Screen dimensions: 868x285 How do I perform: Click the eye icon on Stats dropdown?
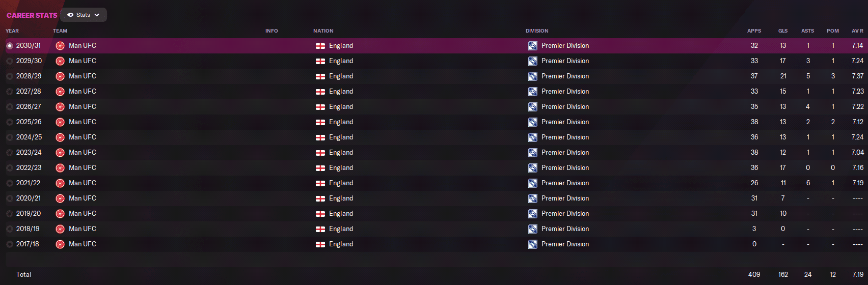click(x=70, y=15)
